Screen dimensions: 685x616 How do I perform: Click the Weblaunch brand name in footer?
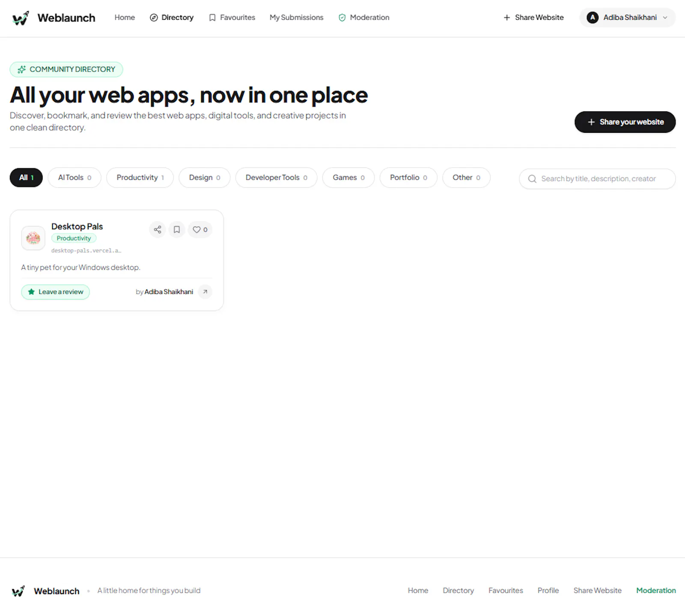click(57, 591)
